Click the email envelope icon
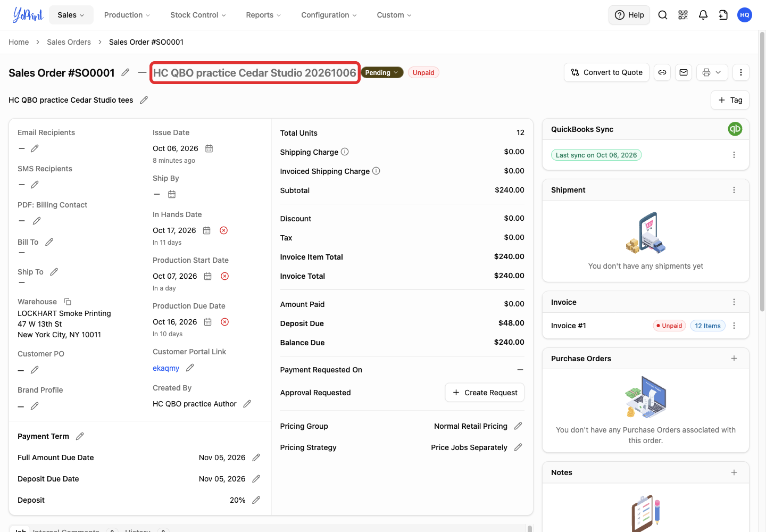Screen dimensions: 766x532 [x=684, y=72]
